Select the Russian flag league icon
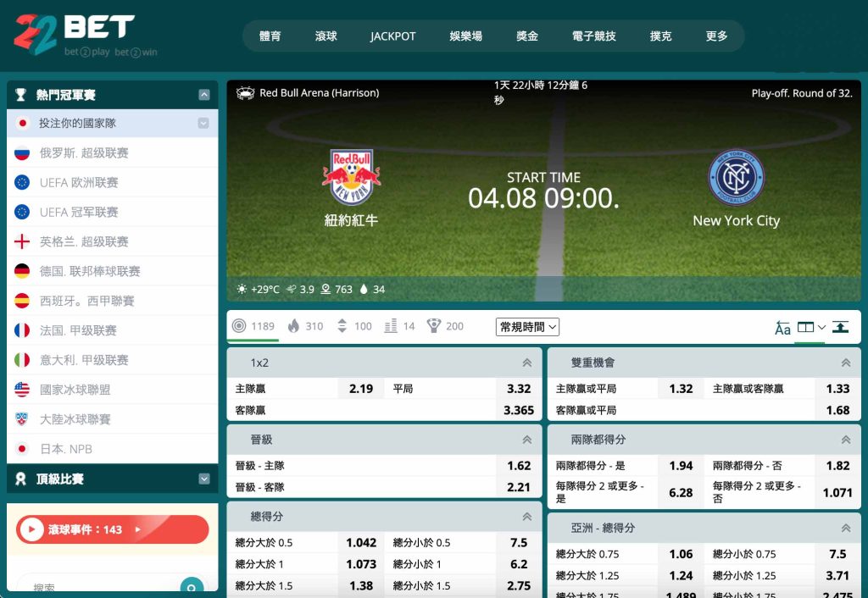This screenshot has height=598, width=868. (22, 152)
